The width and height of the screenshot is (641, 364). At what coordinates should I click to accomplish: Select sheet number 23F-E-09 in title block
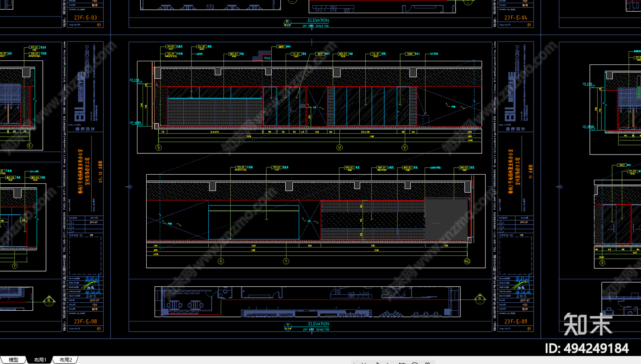click(x=516, y=321)
